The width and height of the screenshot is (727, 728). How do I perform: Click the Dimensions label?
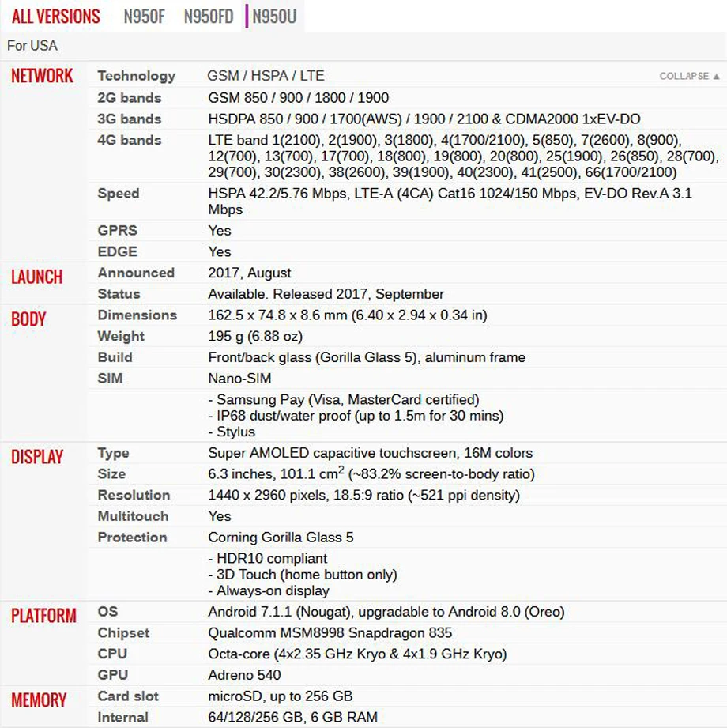click(137, 315)
